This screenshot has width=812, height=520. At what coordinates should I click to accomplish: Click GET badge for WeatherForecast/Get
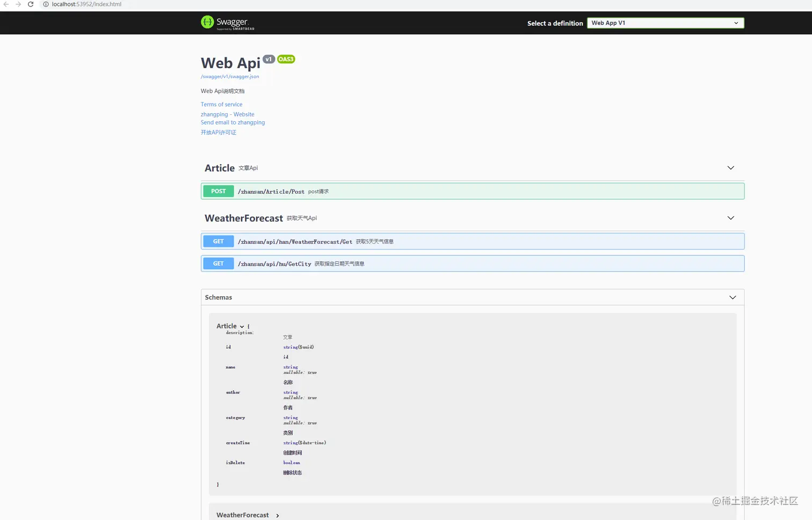[x=219, y=241]
